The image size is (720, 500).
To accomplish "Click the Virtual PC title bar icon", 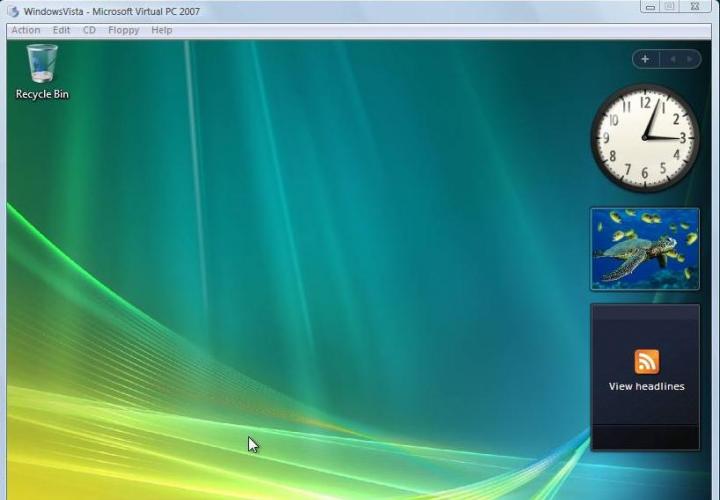I will 14,11.
